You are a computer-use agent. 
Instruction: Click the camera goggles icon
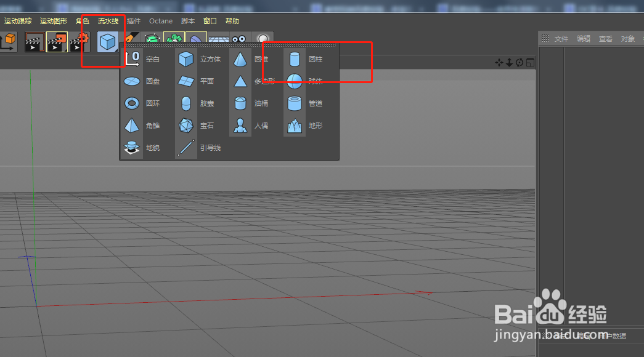[x=239, y=38]
